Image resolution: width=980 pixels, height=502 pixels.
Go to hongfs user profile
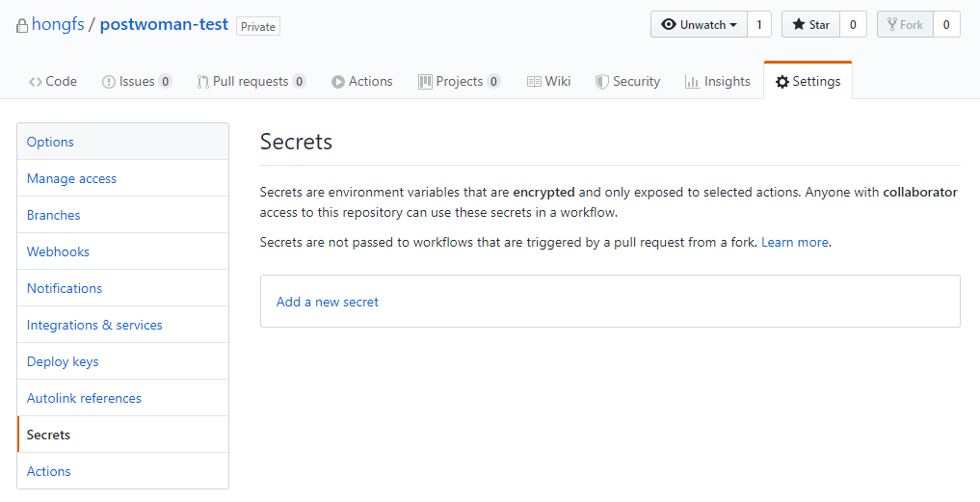(58, 24)
